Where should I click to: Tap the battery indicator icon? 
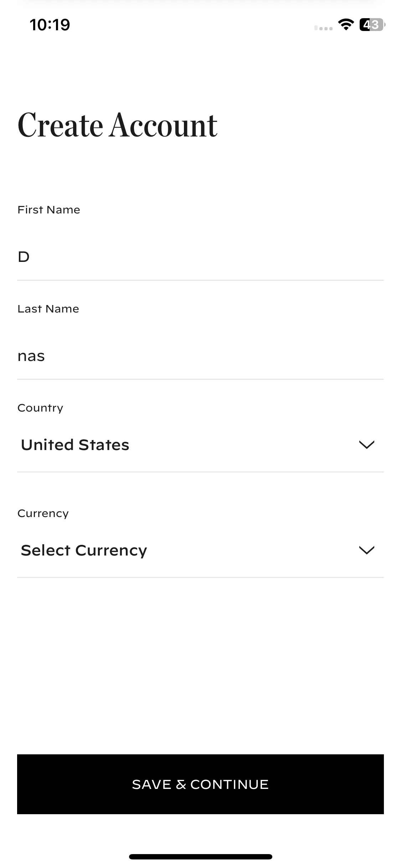tap(372, 25)
